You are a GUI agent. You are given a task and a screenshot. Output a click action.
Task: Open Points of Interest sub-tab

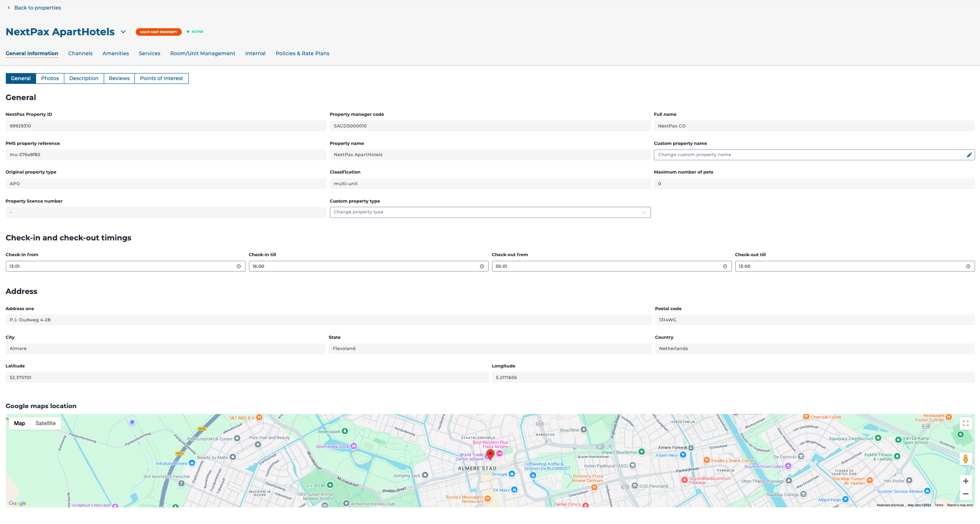(161, 78)
